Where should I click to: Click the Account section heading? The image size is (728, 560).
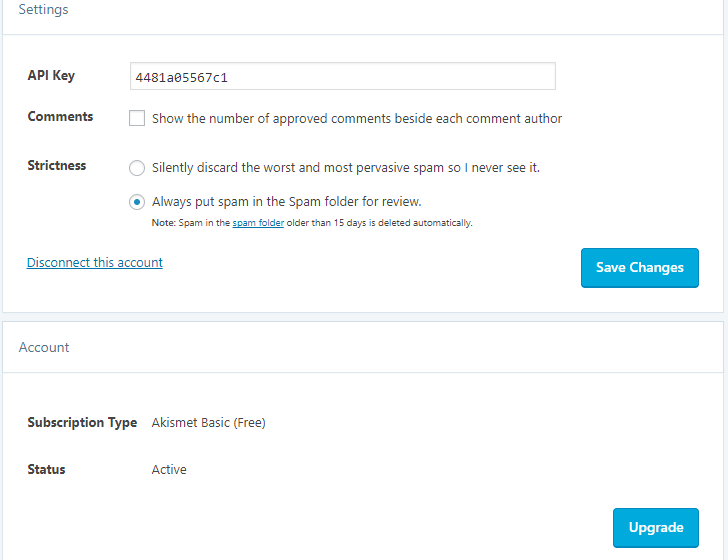(x=44, y=347)
